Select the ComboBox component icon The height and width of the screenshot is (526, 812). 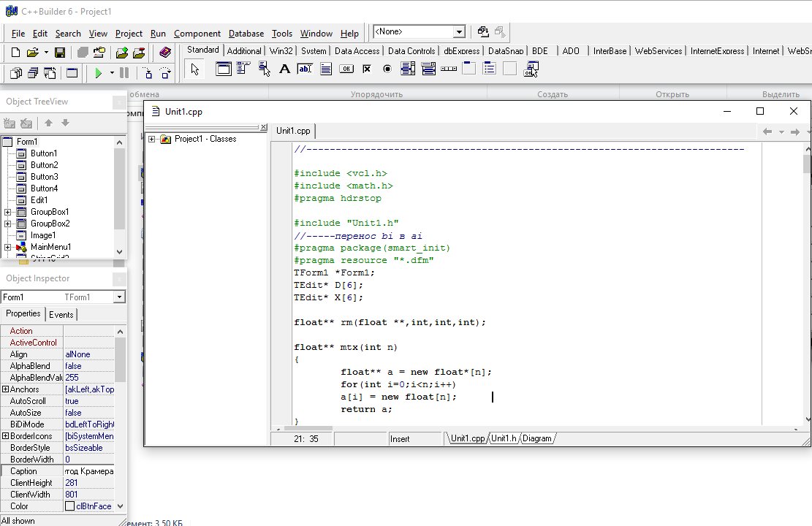pos(428,69)
